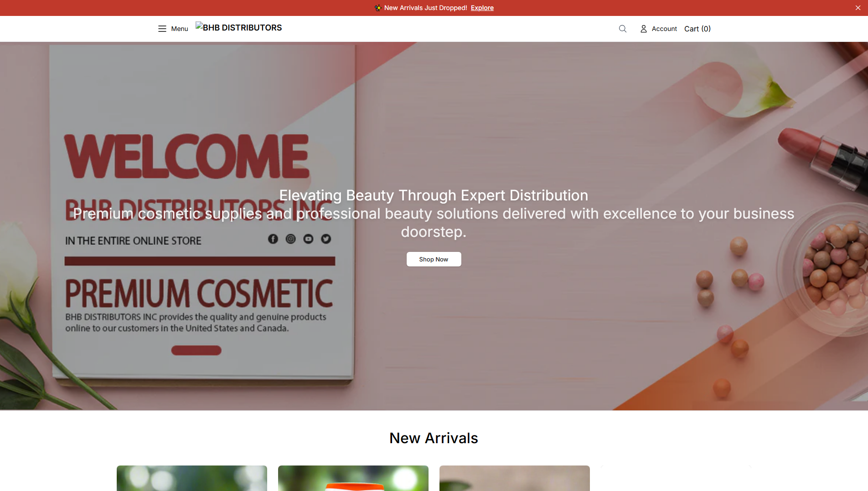This screenshot has width=868, height=491.
Task: Open second New Arrivals product thumbnail
Action: 353,478
